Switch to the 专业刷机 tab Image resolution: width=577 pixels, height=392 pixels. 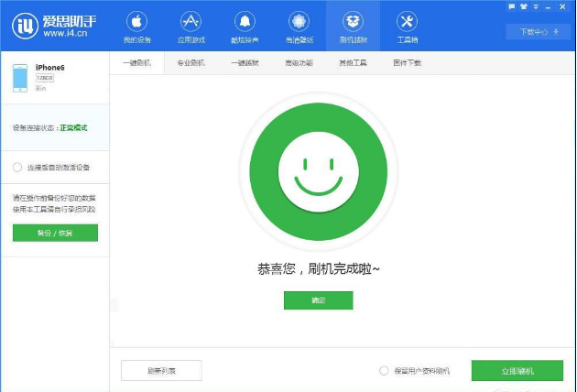click(191, 63)
